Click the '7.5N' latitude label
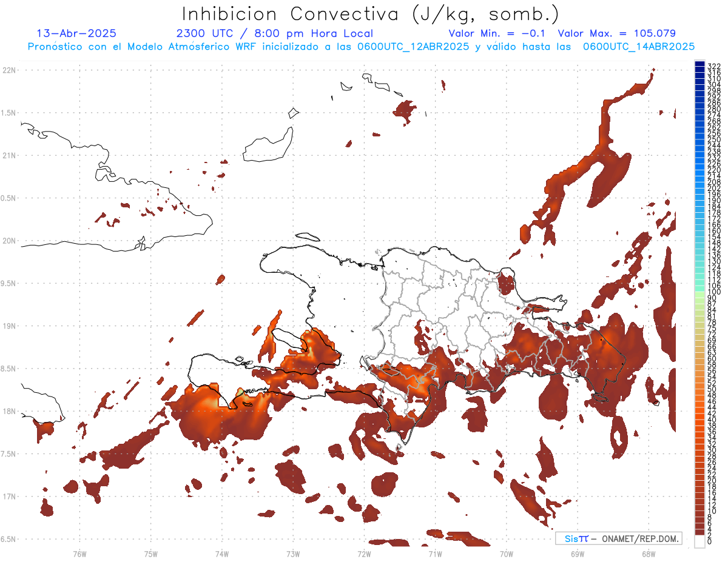Viewport: 728px width, 562px height. [x=8, y=454]
